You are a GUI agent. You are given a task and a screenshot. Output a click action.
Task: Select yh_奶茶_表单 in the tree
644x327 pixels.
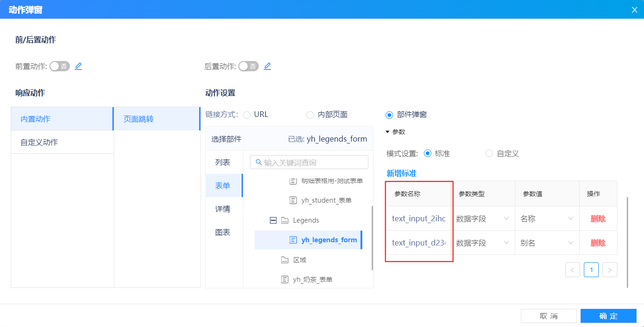(x=312, y=279)
